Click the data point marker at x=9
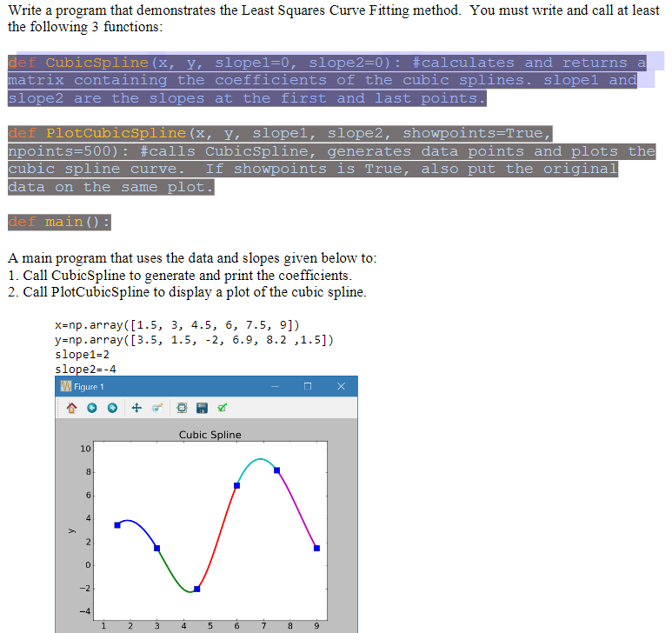The width and height of the screenshot is (672, 633). coord(316,548)
